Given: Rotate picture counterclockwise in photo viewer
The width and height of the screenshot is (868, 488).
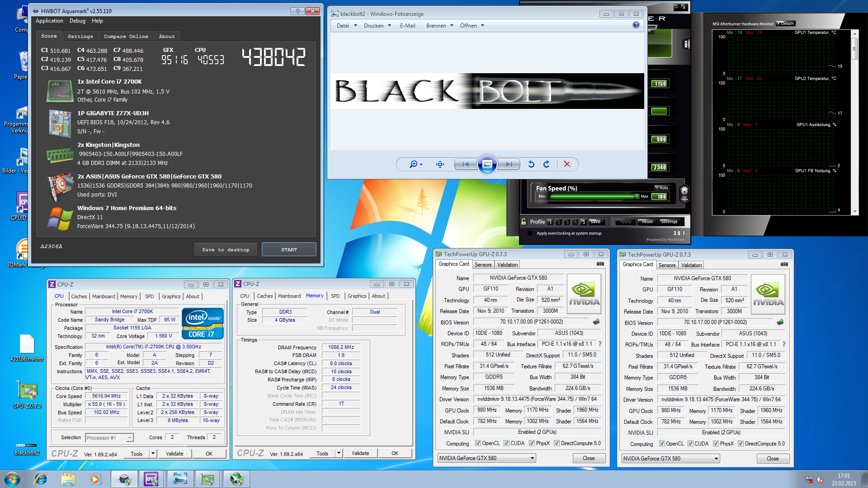Looking at the screenshot, I should pos(531,164).
